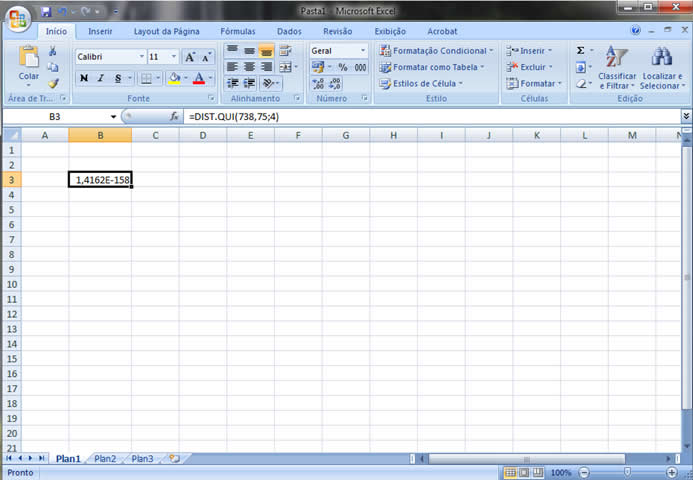Image resolution: width=693 pixels, height=481 pixels.
Task: Open the Plan2 worksheet tab
Action: click(105, 458)
